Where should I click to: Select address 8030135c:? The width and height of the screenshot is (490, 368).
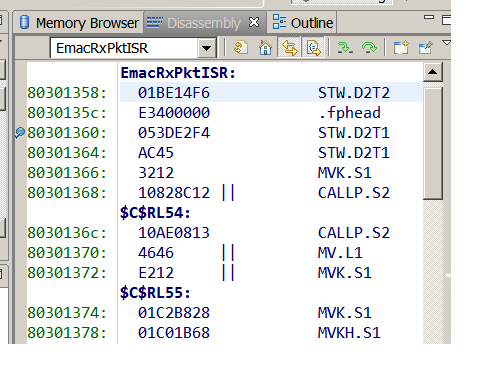tap(67, 113)
